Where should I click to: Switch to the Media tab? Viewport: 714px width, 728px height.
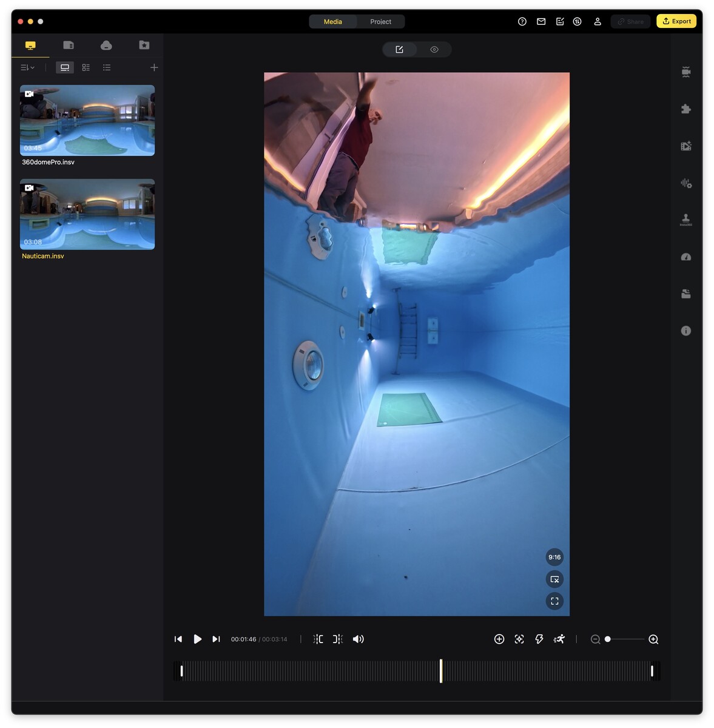point(332,21)
